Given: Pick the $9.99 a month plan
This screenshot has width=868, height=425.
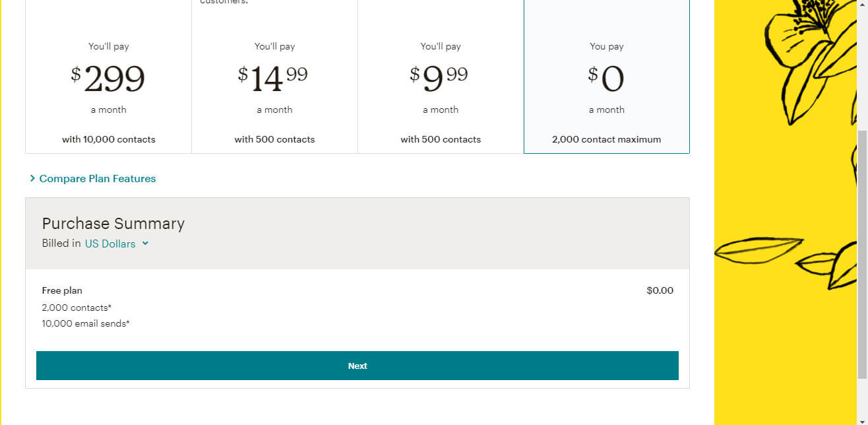Looking at the screenshot, I should point(441,79).
